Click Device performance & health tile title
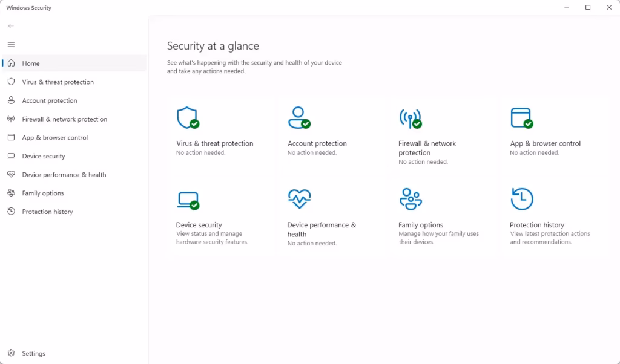The image size is (620, 364). click(322, 229)
